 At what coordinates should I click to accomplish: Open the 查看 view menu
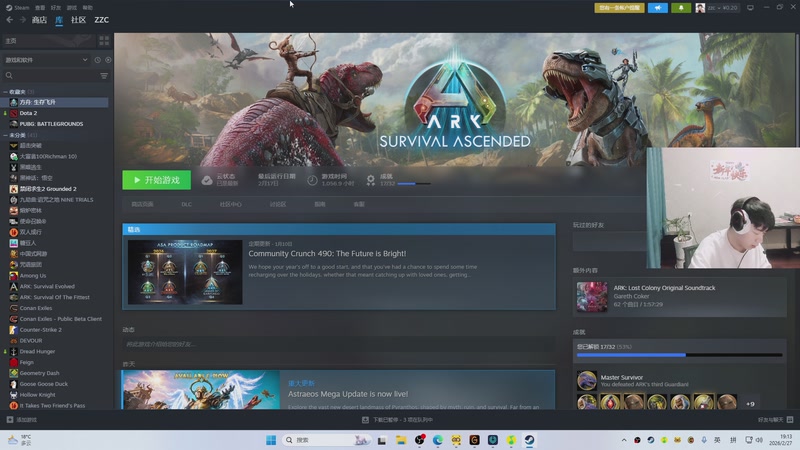click(40, 8)
